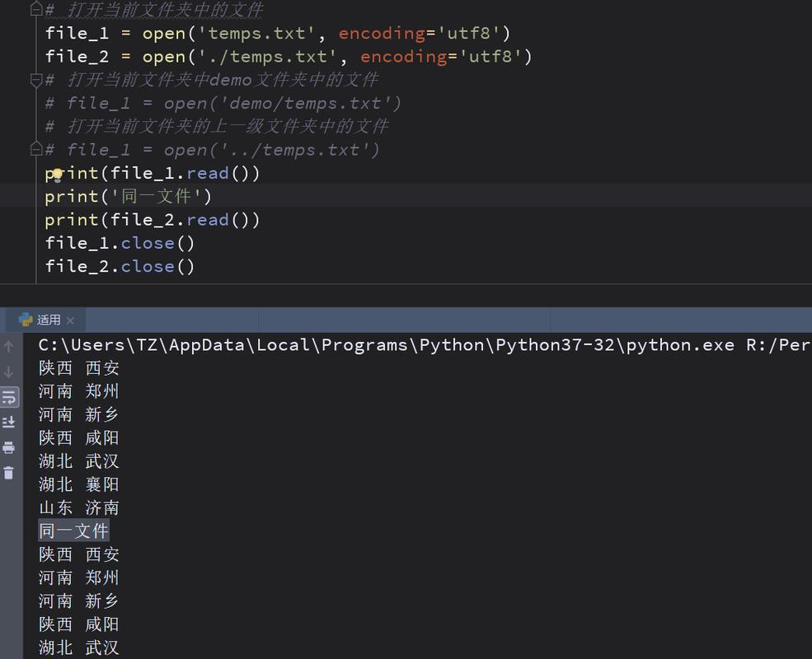Viewport: 812px width, 659px height.
Task: Toggle soft-wrap in the console toolbar
Action: click(9, 396)
